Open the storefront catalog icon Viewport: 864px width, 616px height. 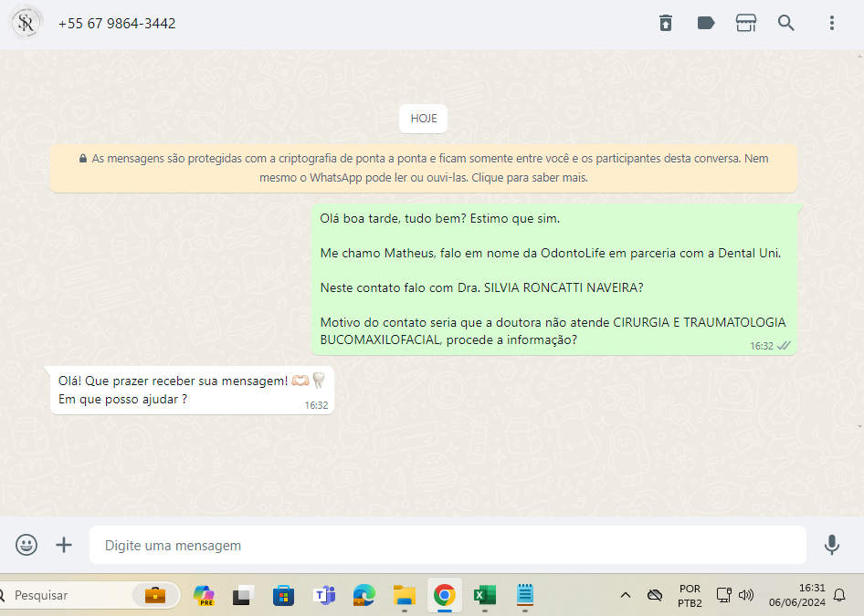746,23
